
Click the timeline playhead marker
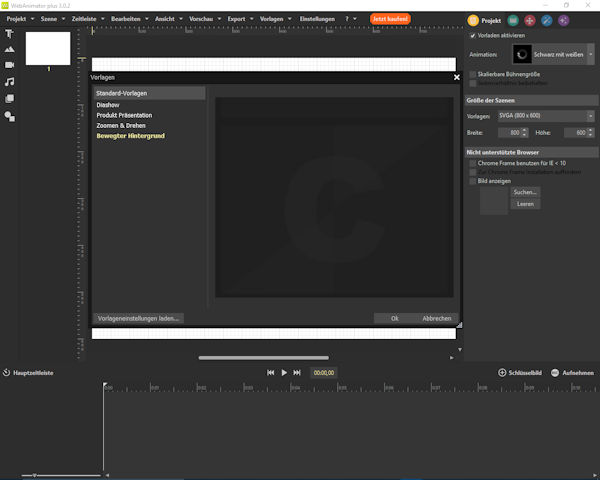point(105,385)
